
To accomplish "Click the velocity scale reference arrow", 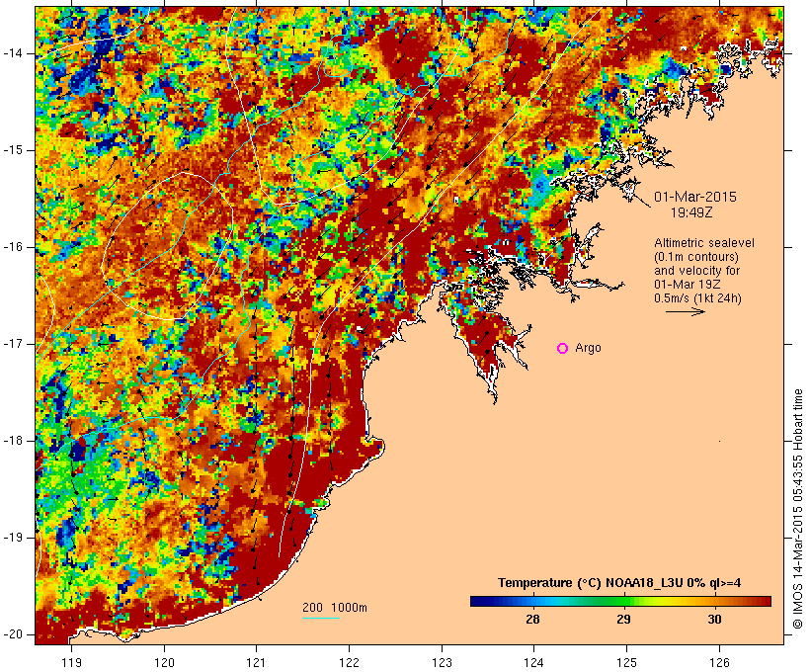I will point(685,311).
